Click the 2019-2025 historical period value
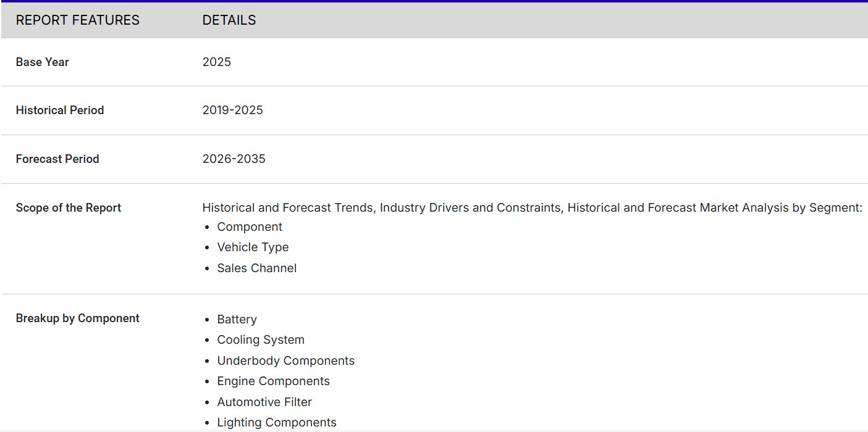Image resolution: width=868 pixels, height=432 pixels. click(232, 110)
